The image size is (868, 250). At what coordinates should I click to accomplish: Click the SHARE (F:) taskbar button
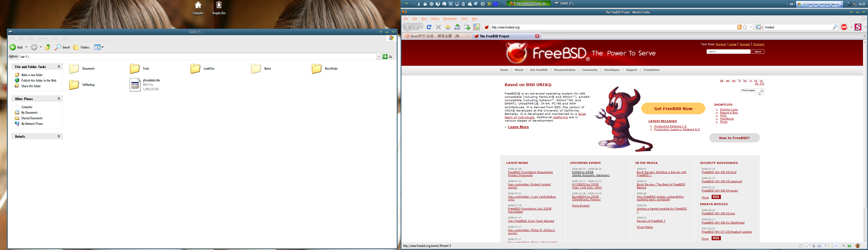pyautogui.click(x=564, y=4)
